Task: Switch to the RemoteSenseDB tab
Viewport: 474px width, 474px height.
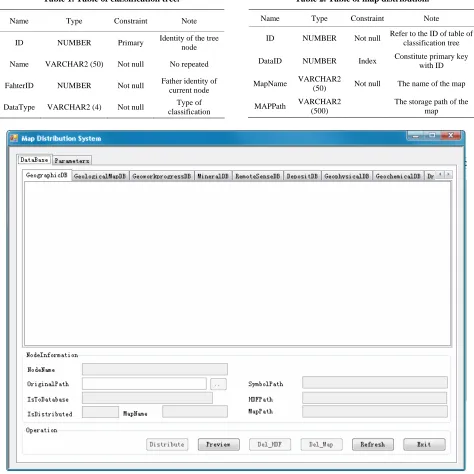Action: coord(258,176)
